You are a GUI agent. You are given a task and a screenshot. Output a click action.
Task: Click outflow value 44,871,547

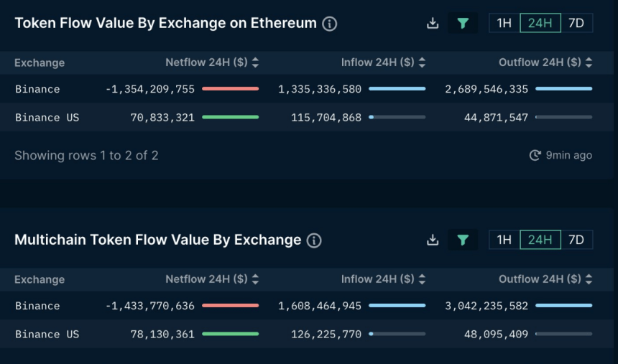pos(496,118)
